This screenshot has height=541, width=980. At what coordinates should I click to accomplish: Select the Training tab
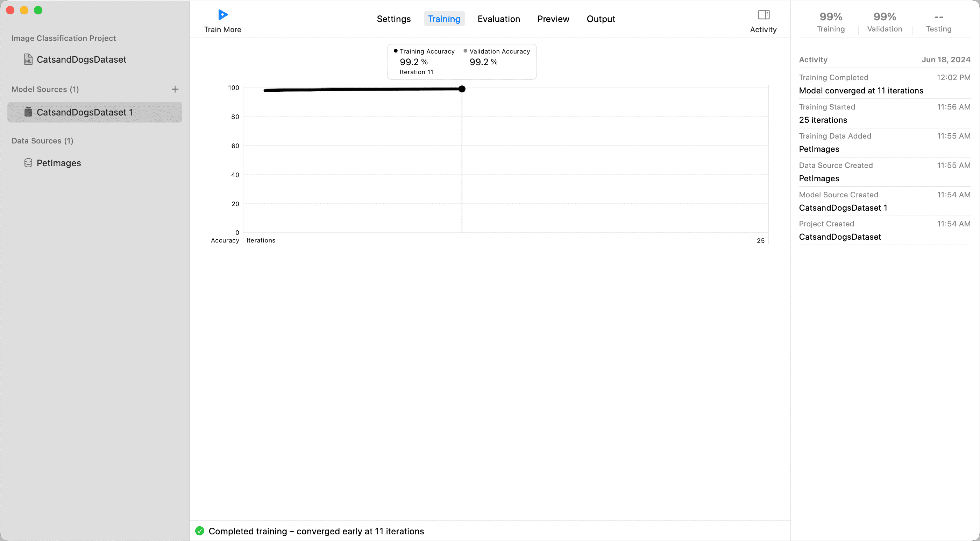tap(444, 19)
